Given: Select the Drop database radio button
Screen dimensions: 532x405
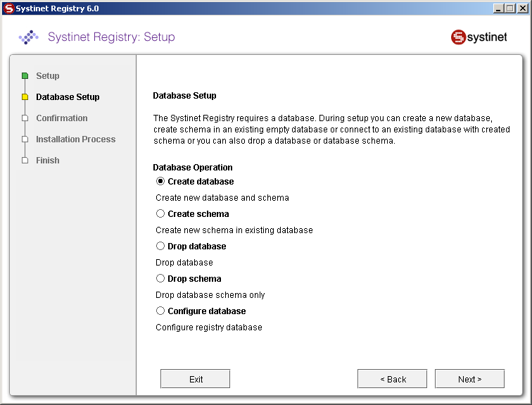Looking at the screenshot, I should tap(160, 246).
